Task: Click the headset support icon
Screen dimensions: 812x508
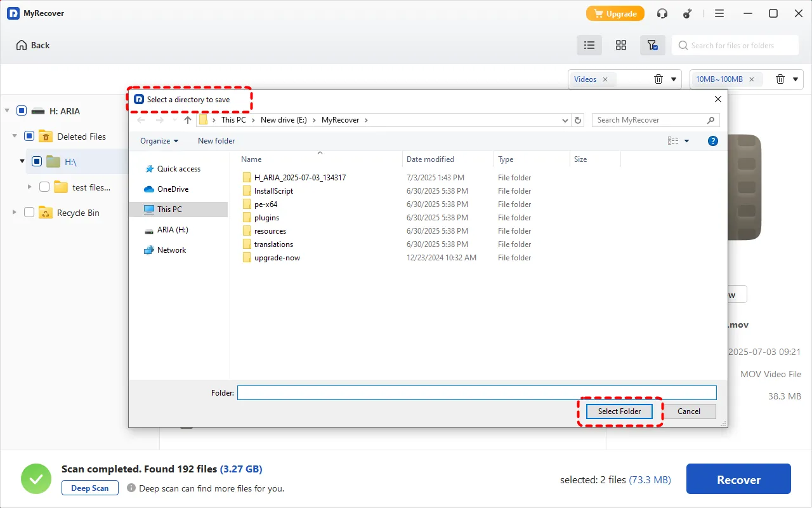Action: coord(662,13)
